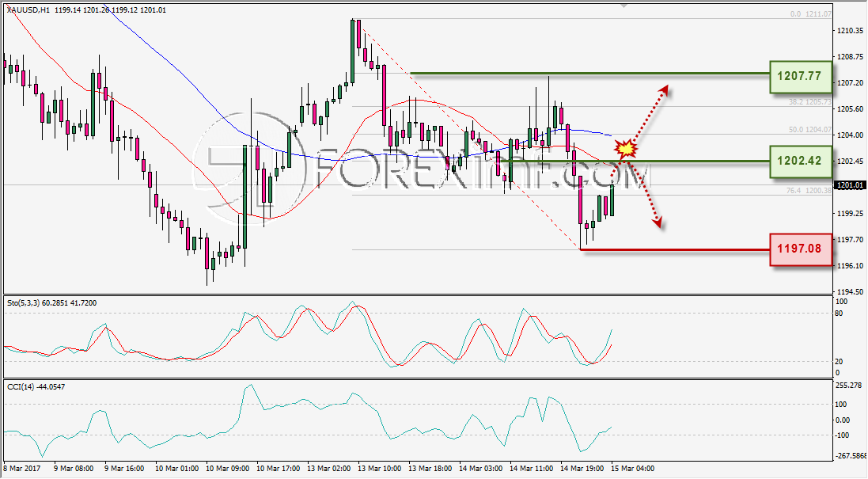Select the Fibonacci 0.0 1211.07 level label
The width and height of the screenshot is (868, 479).
(x=810, y=13)
